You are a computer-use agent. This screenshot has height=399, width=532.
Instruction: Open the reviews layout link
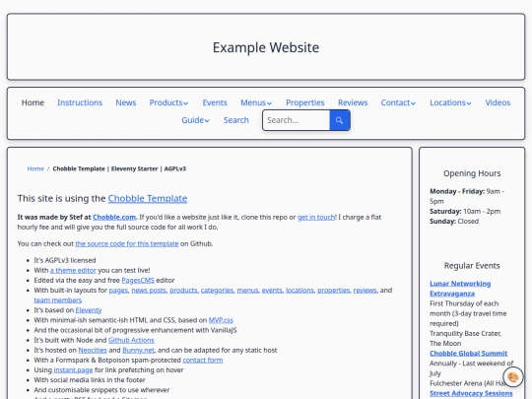(x=365, y=290)
